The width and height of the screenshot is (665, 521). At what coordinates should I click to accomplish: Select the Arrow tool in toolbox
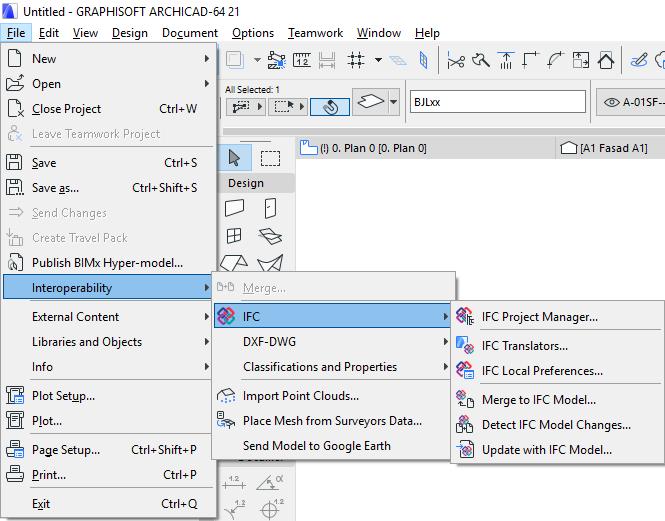235,158
